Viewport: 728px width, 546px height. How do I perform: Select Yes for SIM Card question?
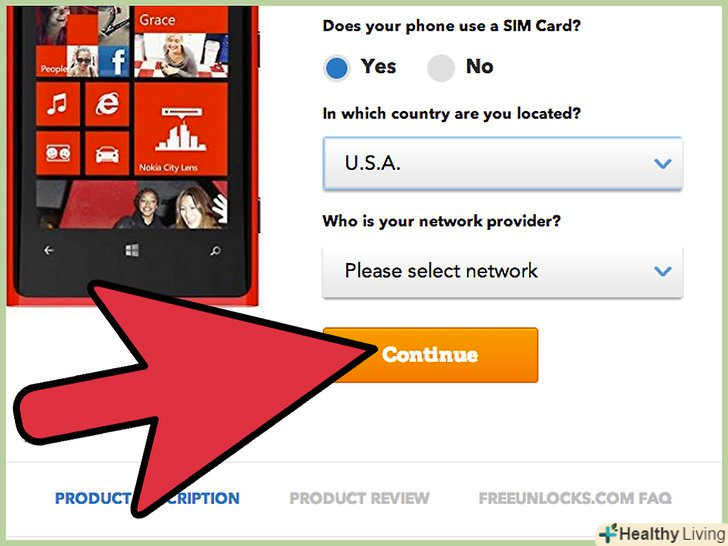click(x=337, y=68)
